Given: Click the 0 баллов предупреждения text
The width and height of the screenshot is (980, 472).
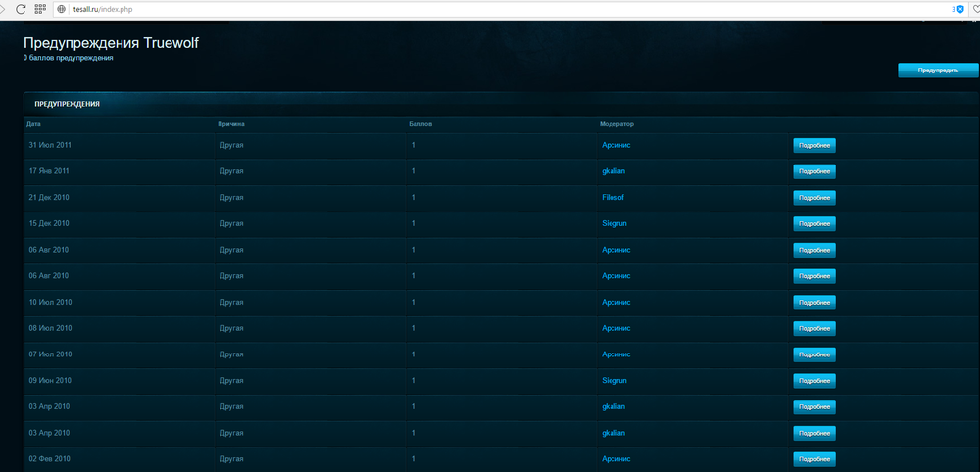Looking at the screenshot, I should point(69,58).
